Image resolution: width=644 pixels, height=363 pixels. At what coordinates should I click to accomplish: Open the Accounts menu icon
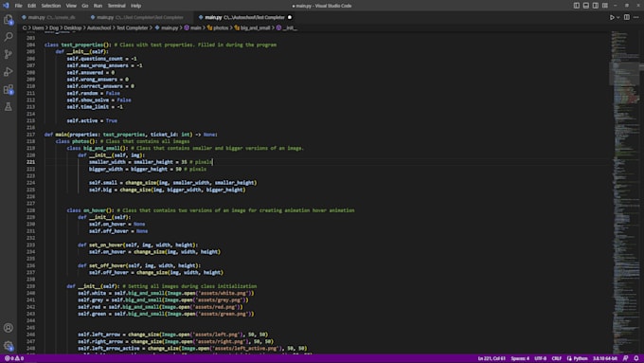pos(9,328)
